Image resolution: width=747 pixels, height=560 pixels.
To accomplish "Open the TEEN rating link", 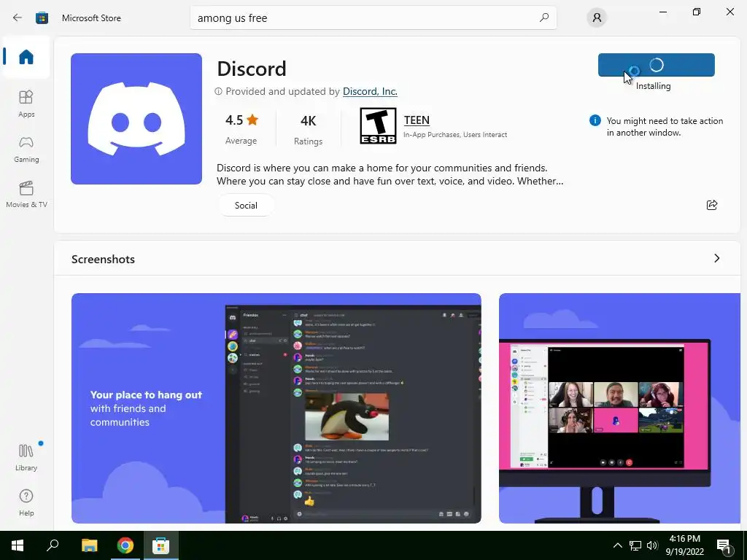I will (x=417, y=120).
